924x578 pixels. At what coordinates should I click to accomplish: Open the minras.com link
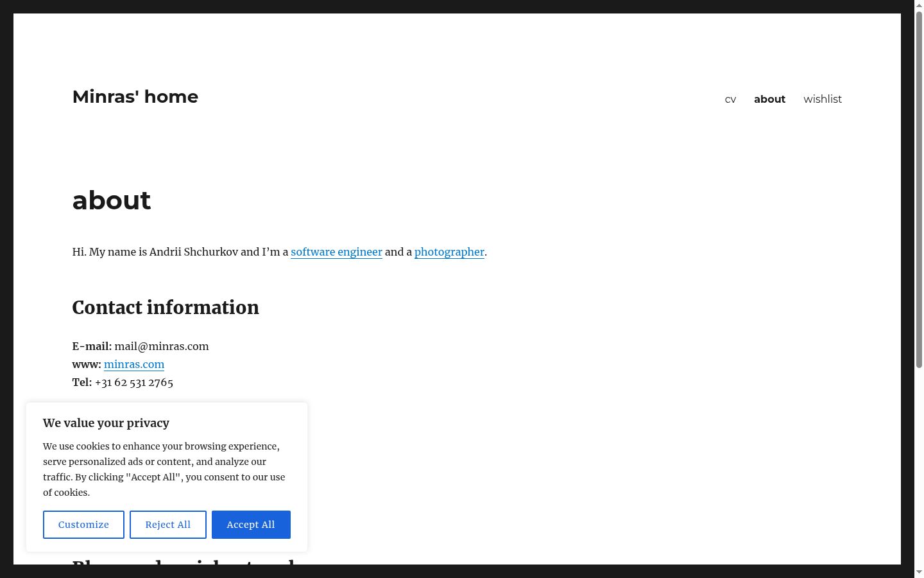click(x=134, y=364)
